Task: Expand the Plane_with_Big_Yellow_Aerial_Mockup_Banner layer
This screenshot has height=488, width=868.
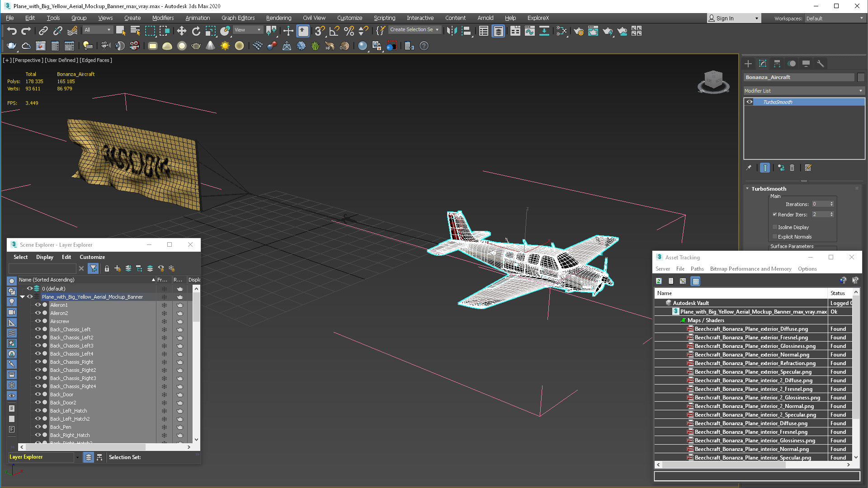Action: pos(22,297)
